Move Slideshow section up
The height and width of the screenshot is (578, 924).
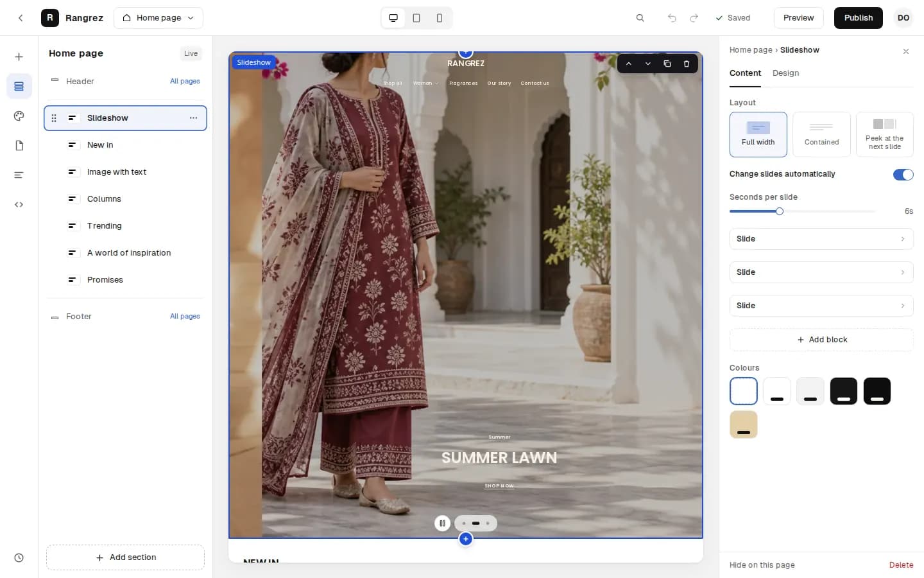(629, 64)
